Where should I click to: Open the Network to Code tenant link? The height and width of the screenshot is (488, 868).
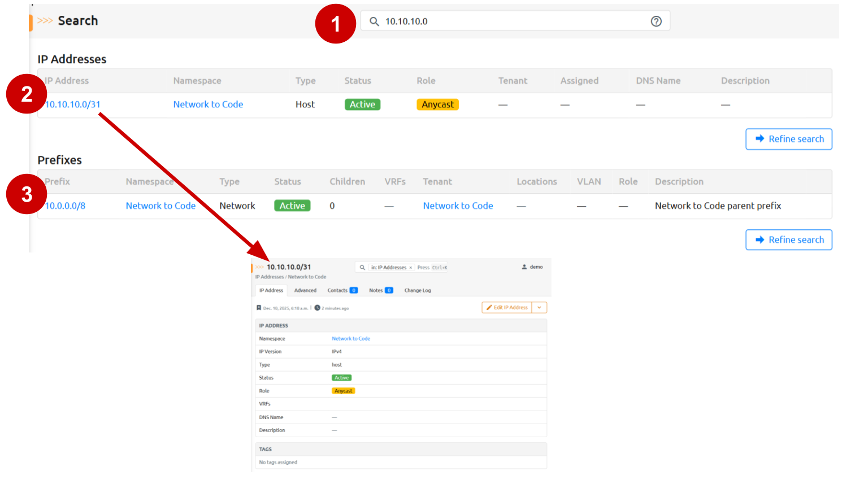[x=458, y=206]
